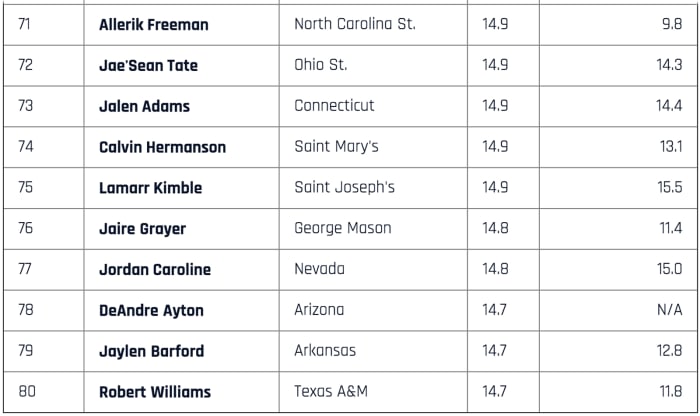This screenshot has width=700, height=416.
Task: Select Jae'Sean Tate's name
Action: (x=148, y=65)
